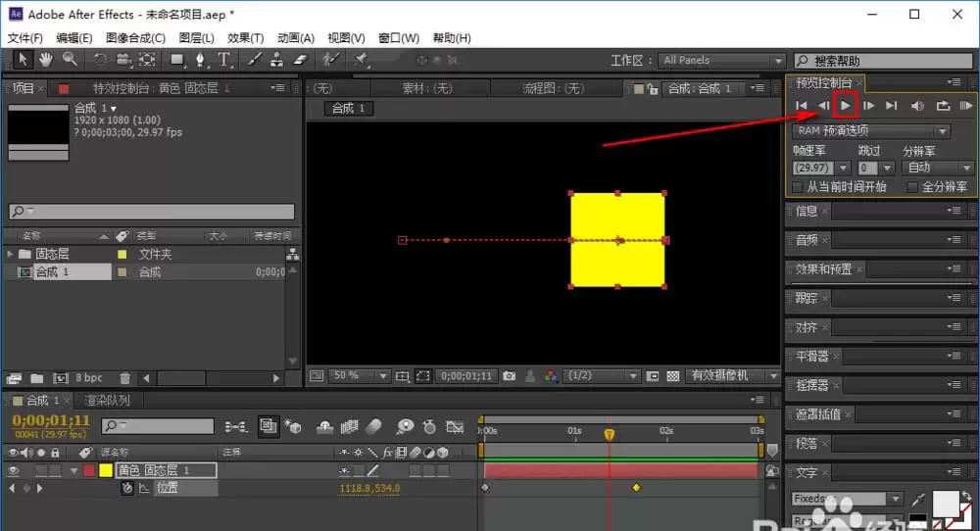Open (1/2) resolution dropdown in viewer
The width and height of the screenshot is (980, 531).
[602, 375]
